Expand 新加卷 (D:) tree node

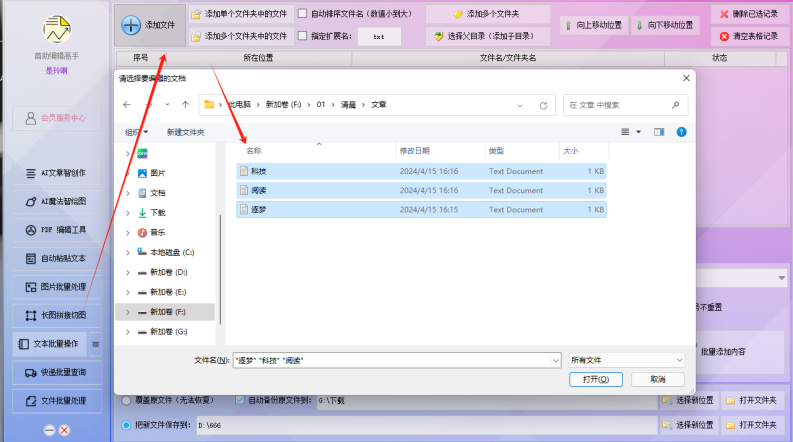point(128,273)
